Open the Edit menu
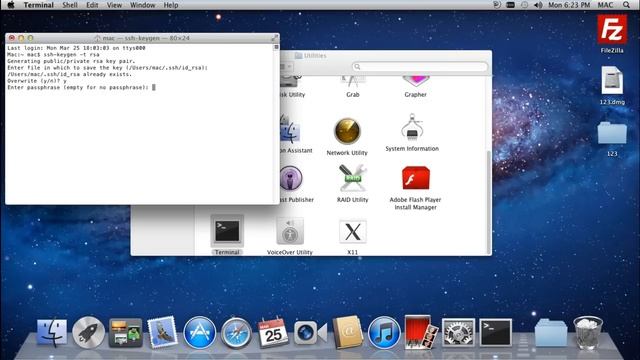Viewport: 640px width, 360px height. click(92, 5)
